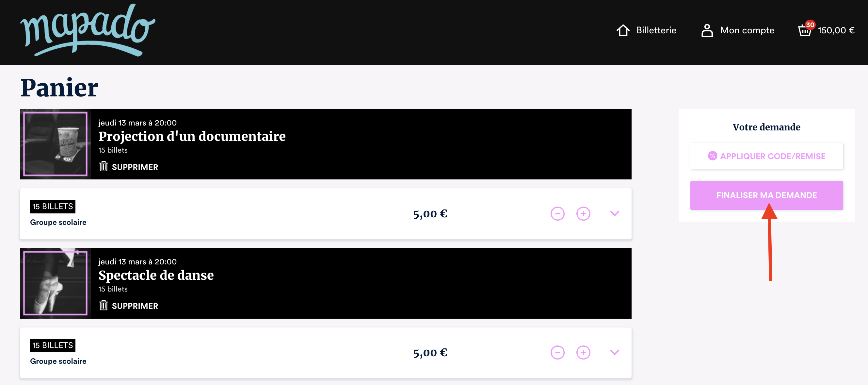Click the Mapado logo
The height and width of the screenshot is (385, 868).
coord(88,30)
